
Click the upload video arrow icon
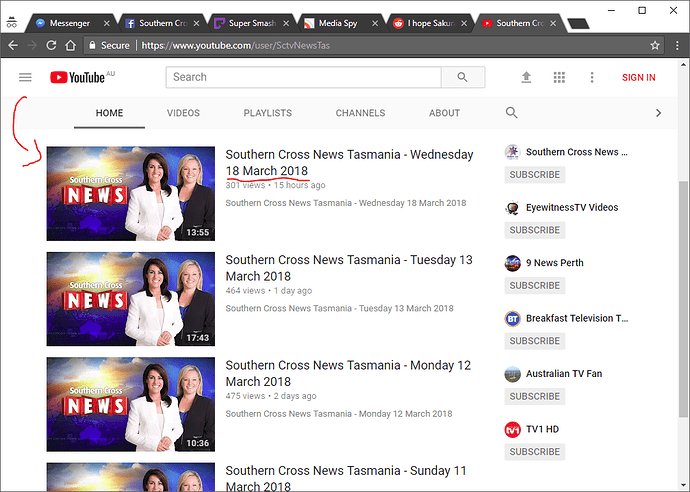tap(526, 77)
